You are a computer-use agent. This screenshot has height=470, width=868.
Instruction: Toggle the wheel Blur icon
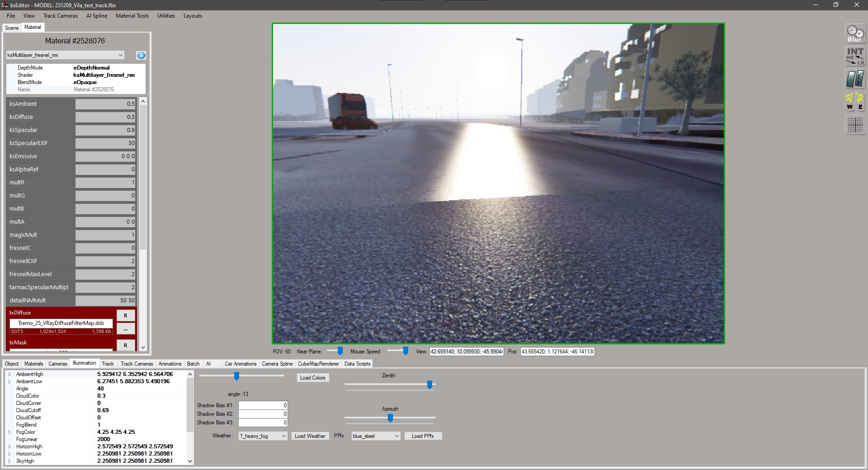(855, 34)
